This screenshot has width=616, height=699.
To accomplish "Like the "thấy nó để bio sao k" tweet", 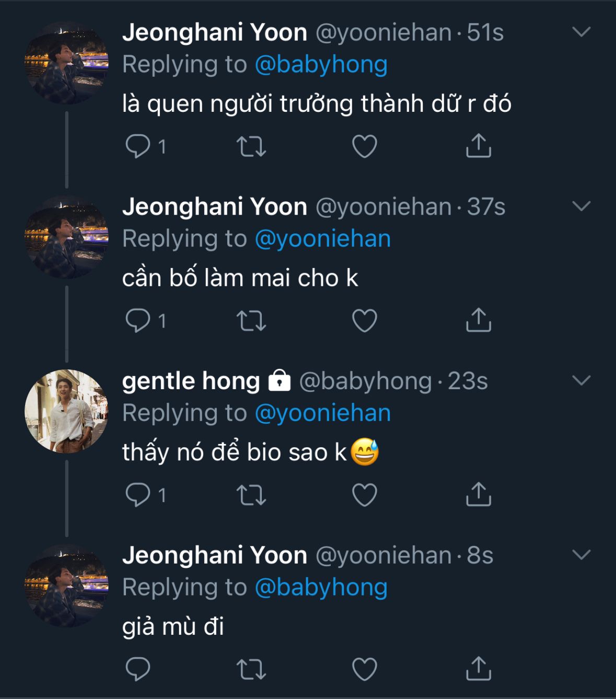I will 365,495.
